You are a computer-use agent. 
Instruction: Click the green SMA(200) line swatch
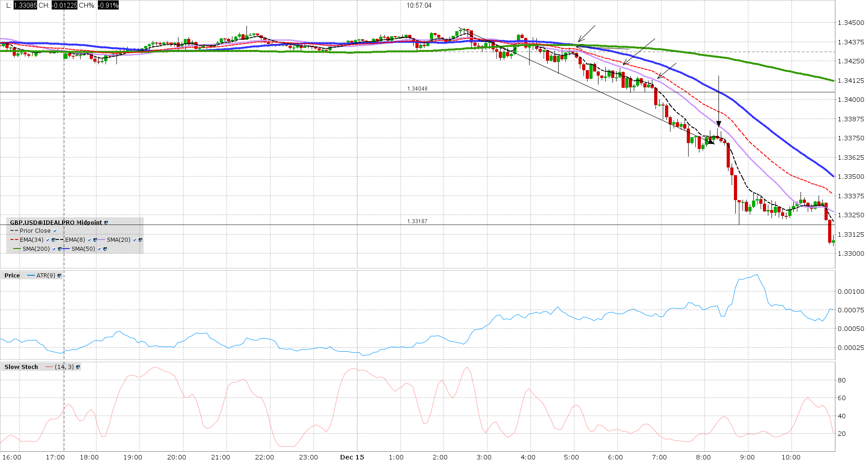[x=17, y=249]
